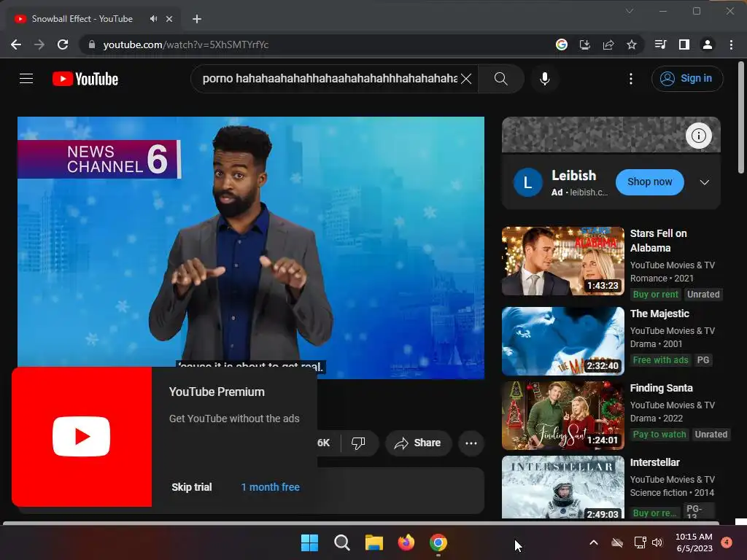Open more actions ellipsis under video

coord(471,443)
